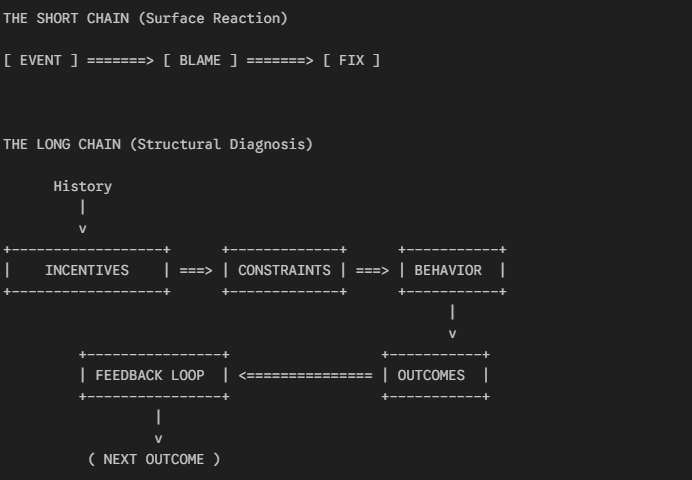
Task: Click the down arrow below History
Action: 82,218
